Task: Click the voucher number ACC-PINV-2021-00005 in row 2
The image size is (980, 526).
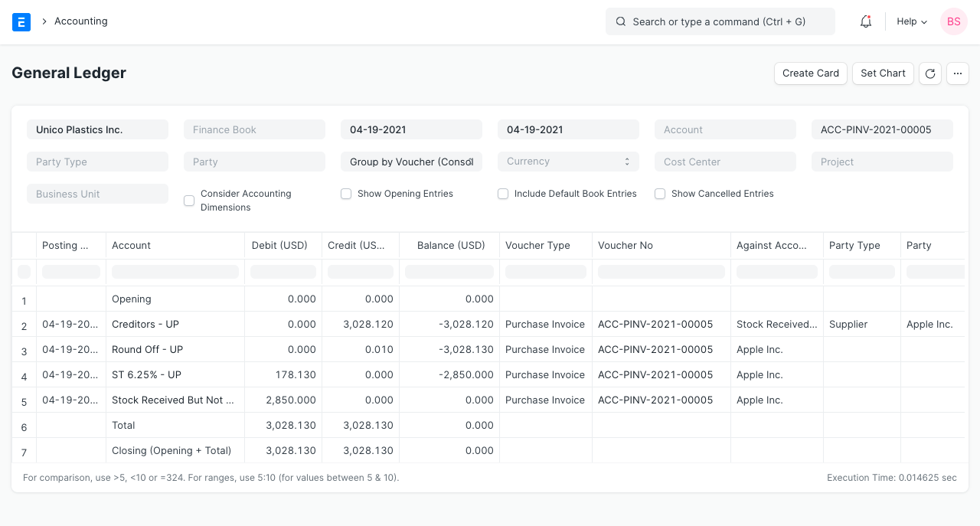Action: 655,324
